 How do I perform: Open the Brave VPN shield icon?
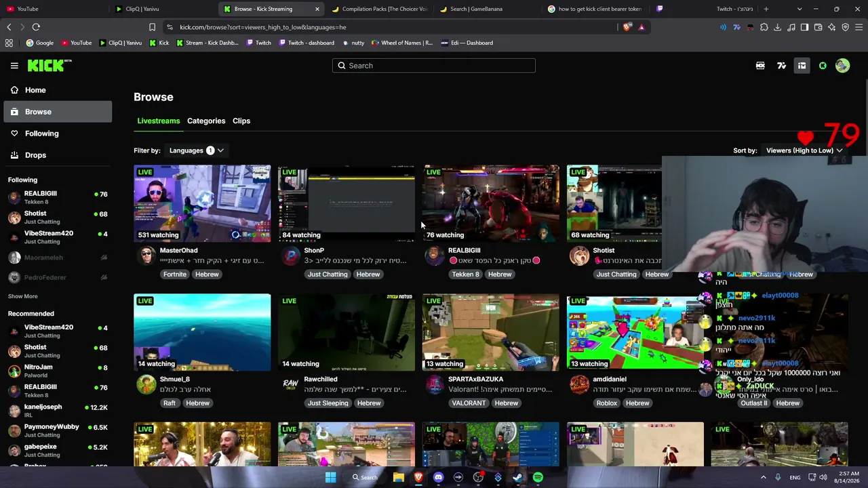(846, 27)
